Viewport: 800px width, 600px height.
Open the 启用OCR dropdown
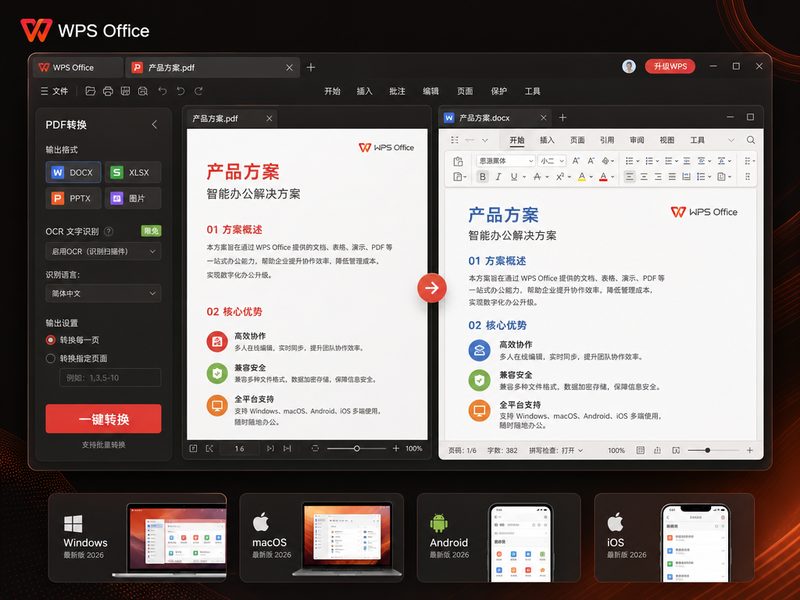pos(104,252)
